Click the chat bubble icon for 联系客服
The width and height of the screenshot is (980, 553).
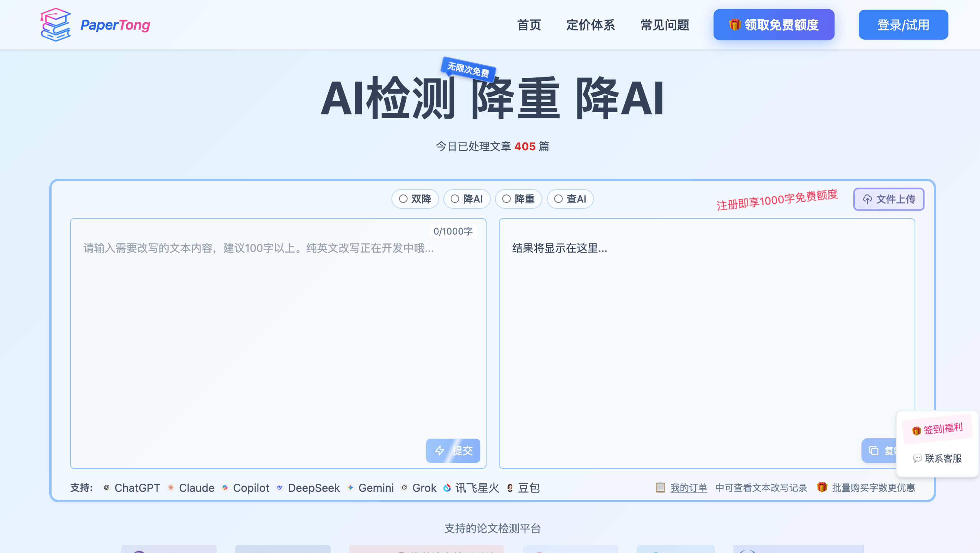tap(917, 458)
